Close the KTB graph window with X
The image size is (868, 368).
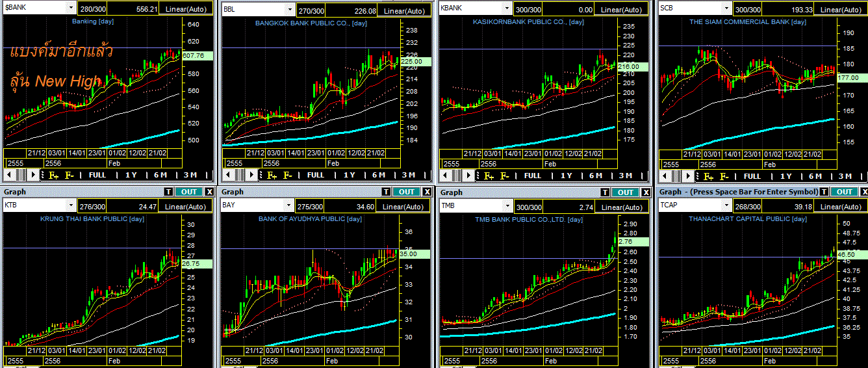click(209, 192)
